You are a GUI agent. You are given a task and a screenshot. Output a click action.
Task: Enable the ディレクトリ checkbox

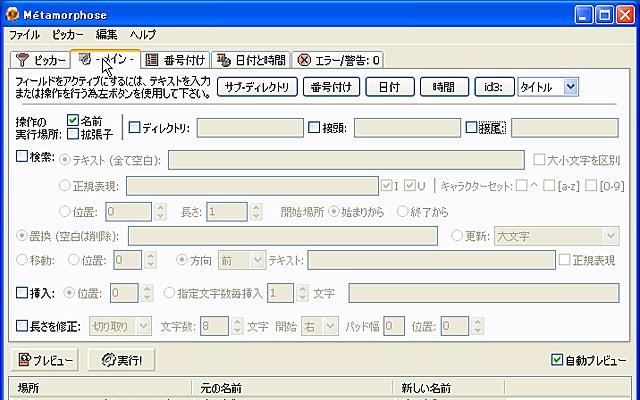coord(134,127)
